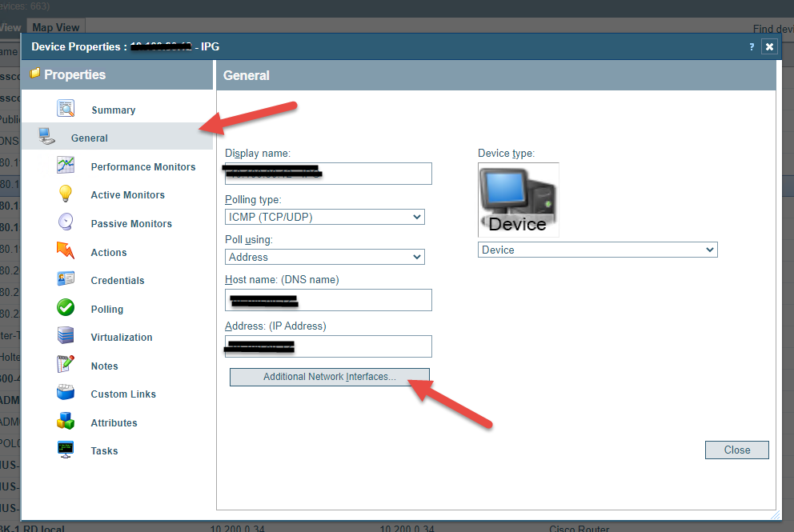
Task: Open the Custom Links section
Action: (x=123, y=394)
